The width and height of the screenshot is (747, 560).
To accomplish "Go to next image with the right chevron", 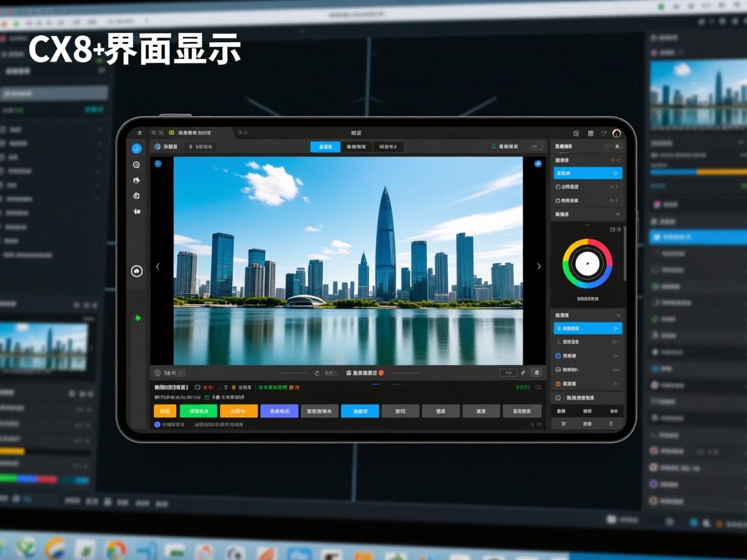I will (538, 266).
